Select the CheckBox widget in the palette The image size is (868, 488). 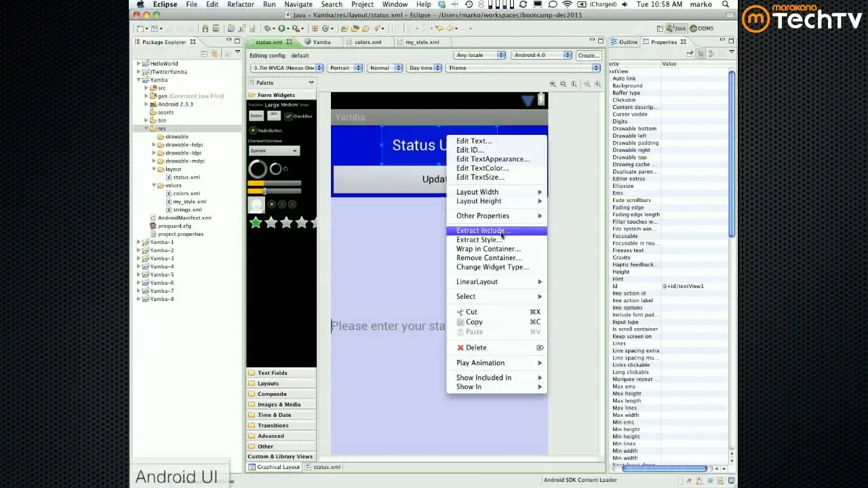[x=299, y=116]
